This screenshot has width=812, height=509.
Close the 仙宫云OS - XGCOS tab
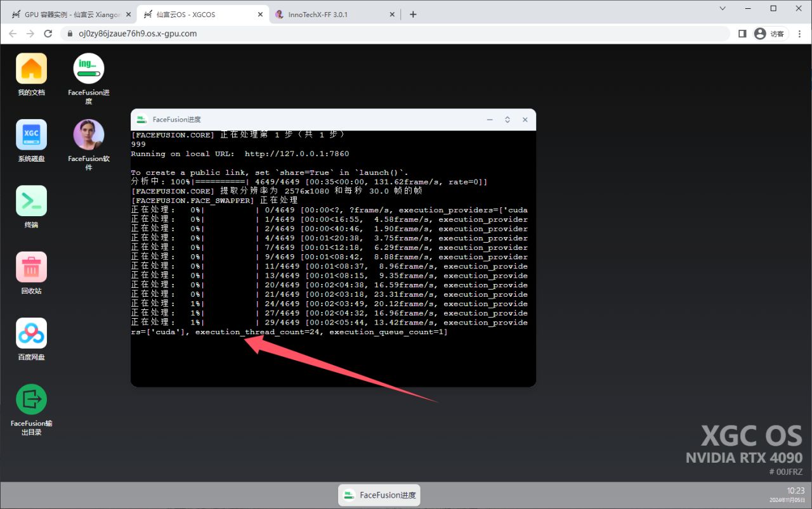coord(259,15)
